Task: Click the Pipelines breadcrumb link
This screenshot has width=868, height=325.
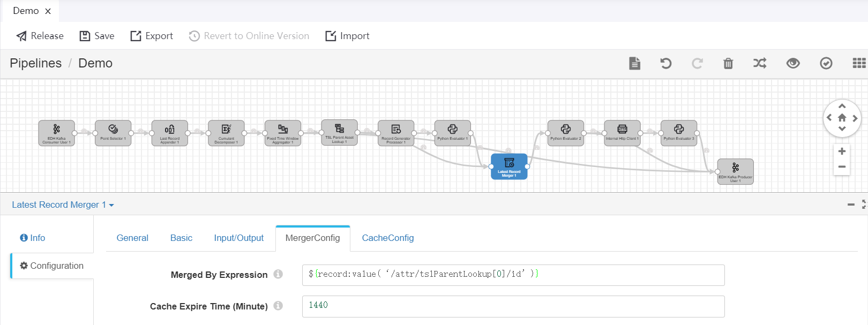Action: (x=36, y=63)
